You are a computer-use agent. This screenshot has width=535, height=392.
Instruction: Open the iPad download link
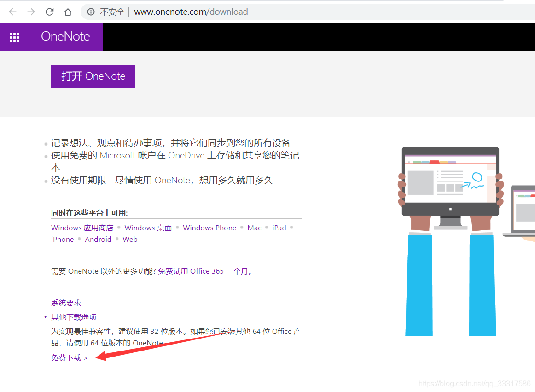click(279, 228)
